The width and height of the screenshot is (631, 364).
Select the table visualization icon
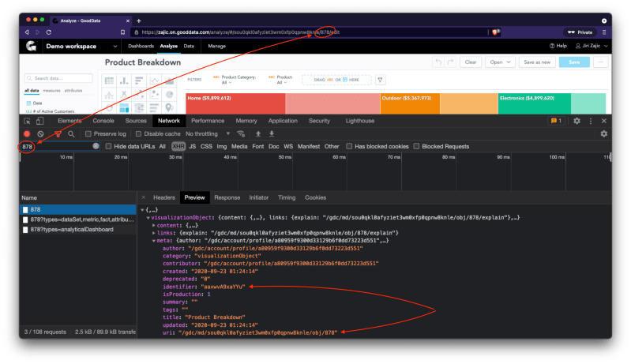[x=109, y=81]
